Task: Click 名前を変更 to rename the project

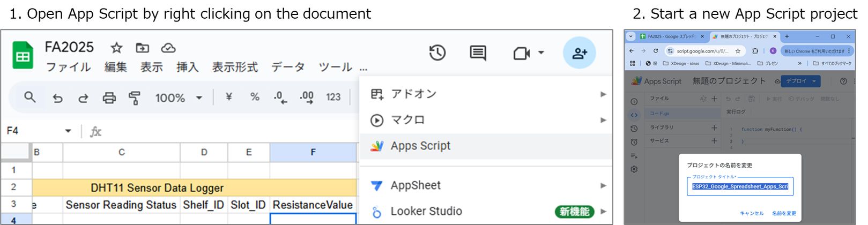Action: tap(784, 213)
